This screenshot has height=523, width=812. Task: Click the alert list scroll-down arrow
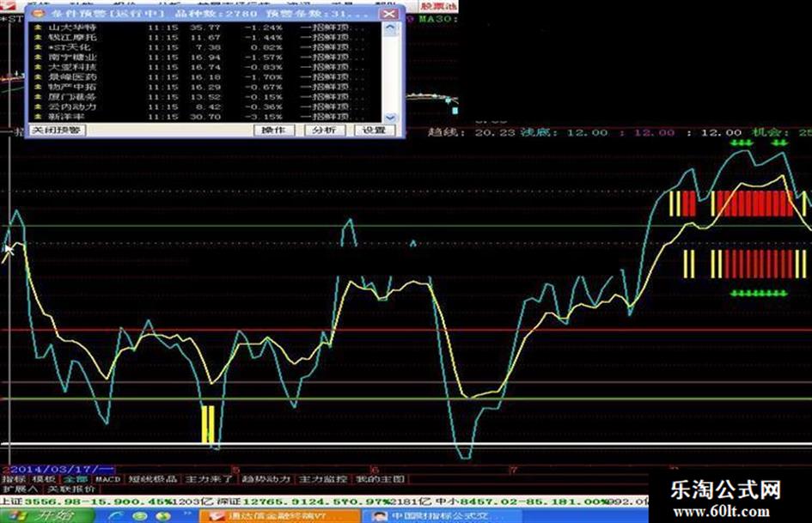pos(390,118)
